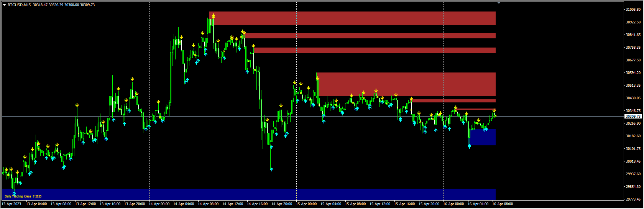The width and height of the screenshot is (644, 209).
Task: Click price axis label 30841.65
Action: tap(633, 35)
